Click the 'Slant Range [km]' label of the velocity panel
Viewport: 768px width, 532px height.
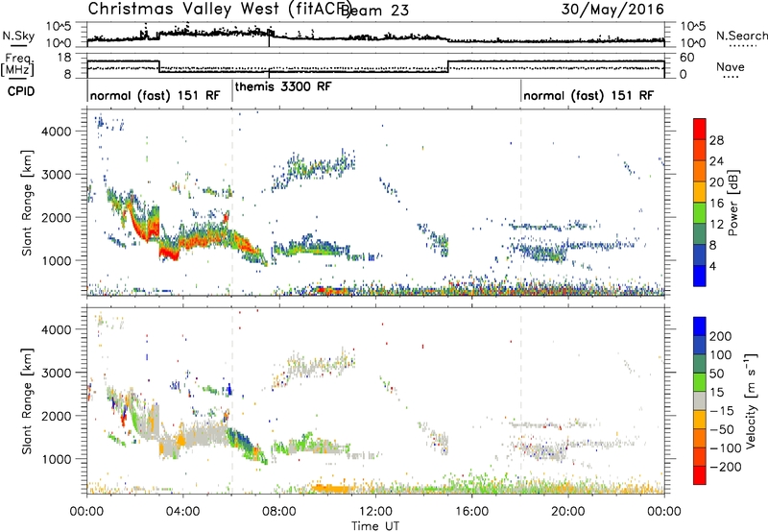(x=27, y=400)
